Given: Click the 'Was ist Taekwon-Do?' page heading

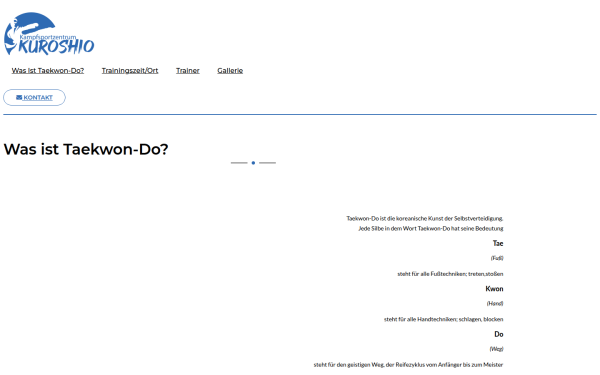Looking at the screenshot, I should click(86, 149).
